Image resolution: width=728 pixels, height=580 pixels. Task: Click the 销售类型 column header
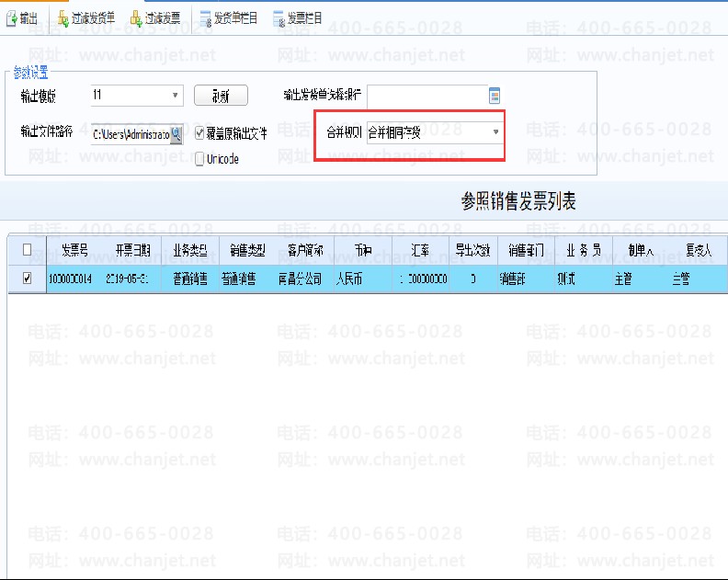pyautogui.click(x=247, y=250)
